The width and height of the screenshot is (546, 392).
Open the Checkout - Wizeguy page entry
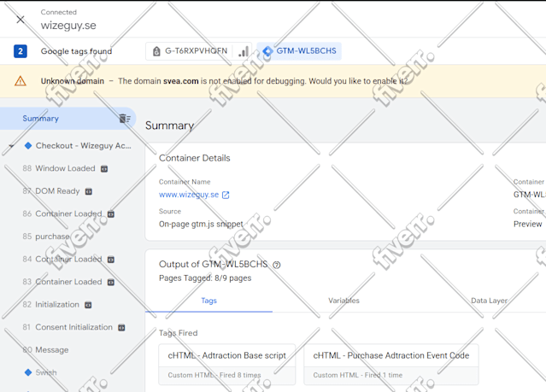coord(83,145)
